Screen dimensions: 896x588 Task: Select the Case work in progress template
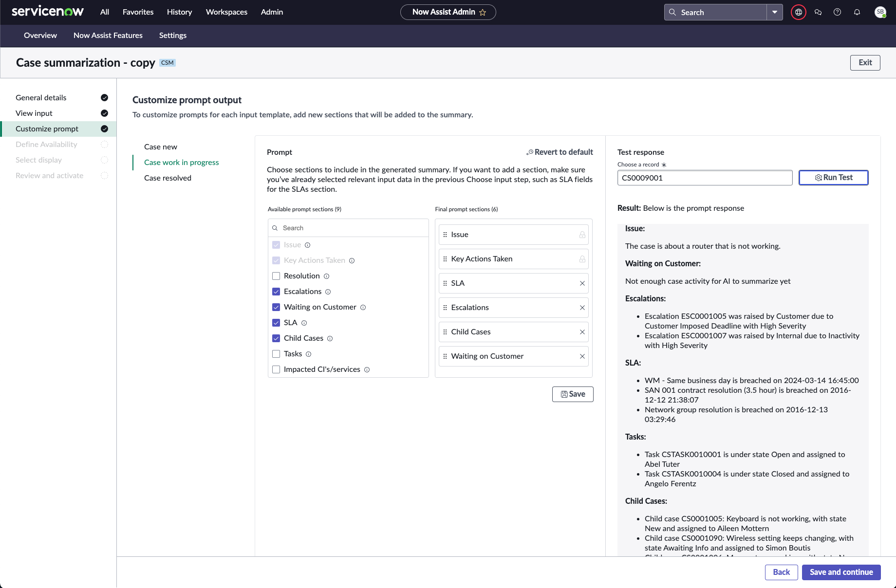pos(181,163)
